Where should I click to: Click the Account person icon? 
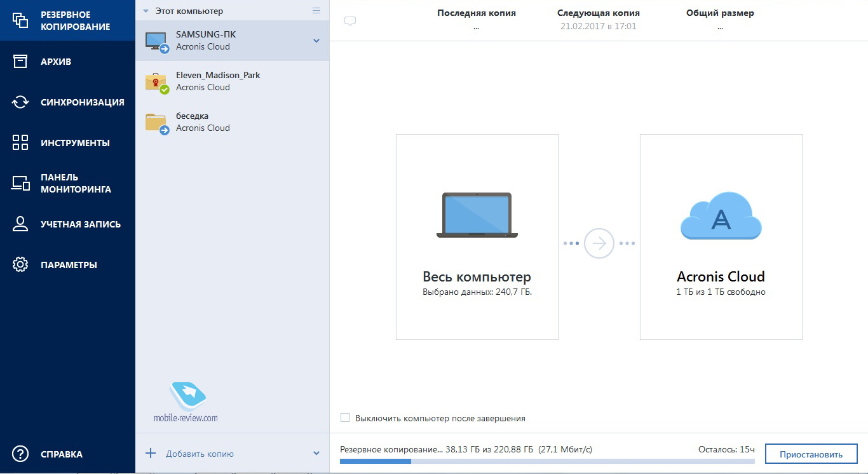pyautogui.click(x=20, y=224)
